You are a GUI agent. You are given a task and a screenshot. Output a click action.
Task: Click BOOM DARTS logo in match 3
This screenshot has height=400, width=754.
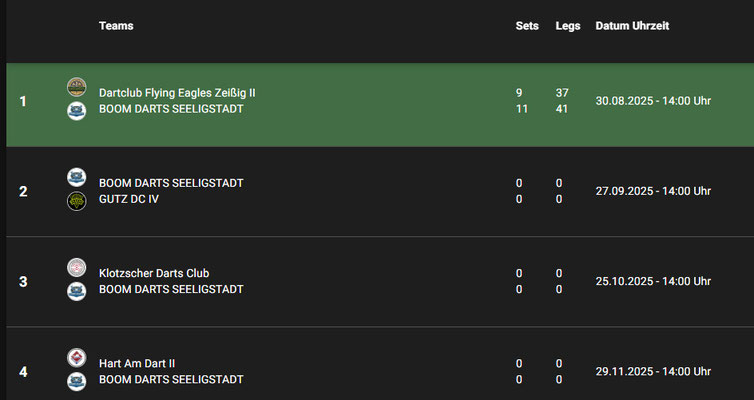[x=77, y=291]
